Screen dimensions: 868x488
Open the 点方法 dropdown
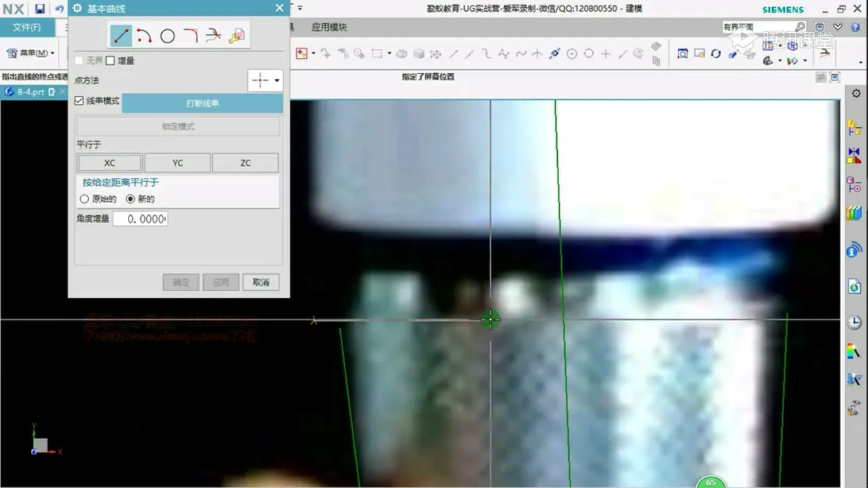(x=265, y=81)
